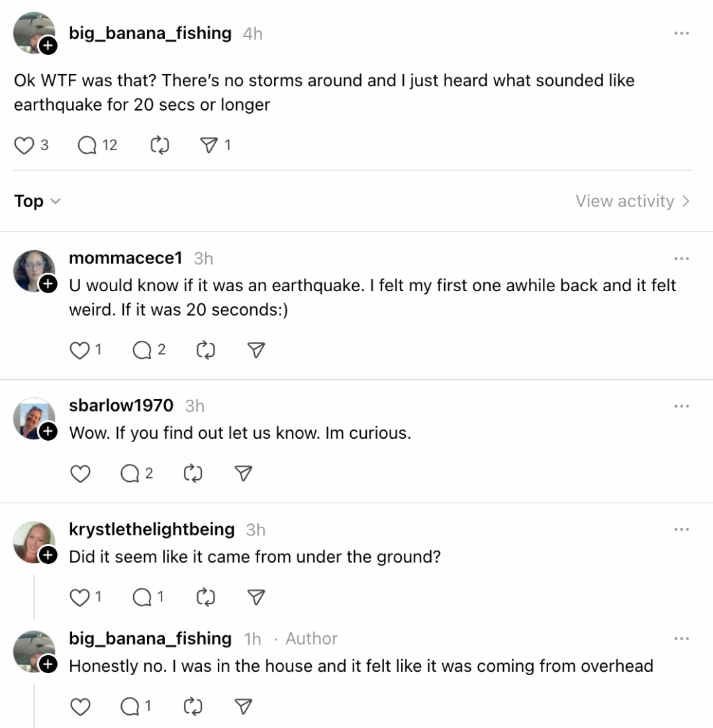This screenshot has width=713, height=728.
Task: View sbarlow1970's profile picture
Action: tap(34, 418)
